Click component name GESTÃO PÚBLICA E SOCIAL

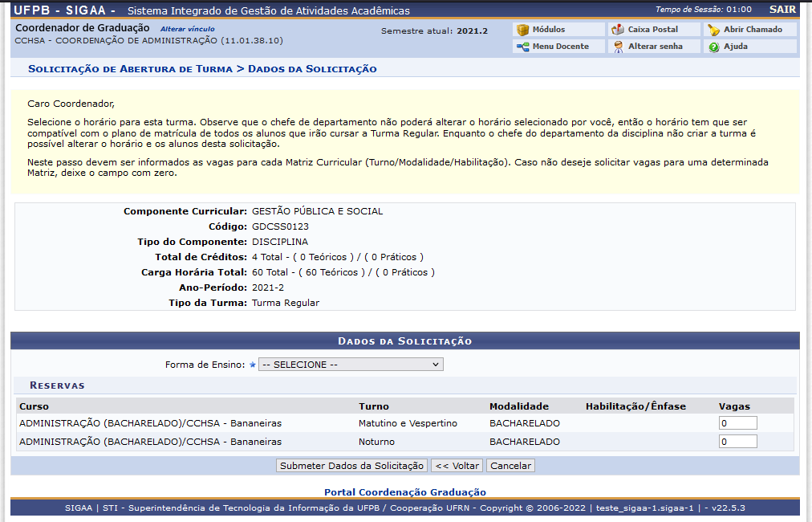(317, 211)
